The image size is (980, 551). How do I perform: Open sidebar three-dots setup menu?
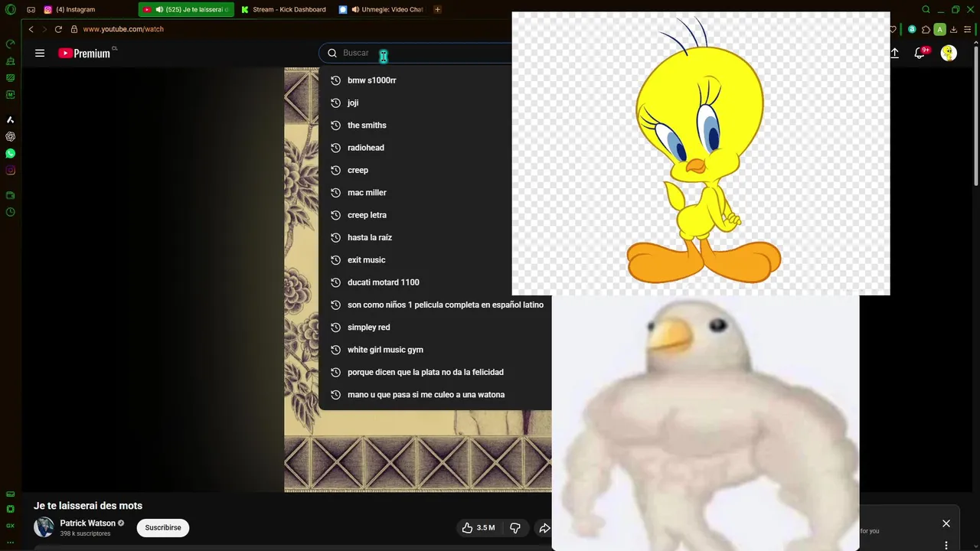pos(11,542)
